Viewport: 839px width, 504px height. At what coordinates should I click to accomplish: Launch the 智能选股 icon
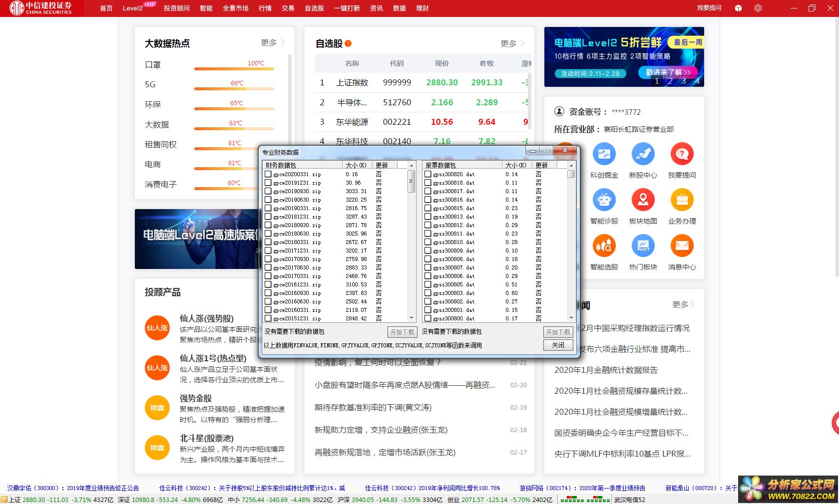[604, 246]
